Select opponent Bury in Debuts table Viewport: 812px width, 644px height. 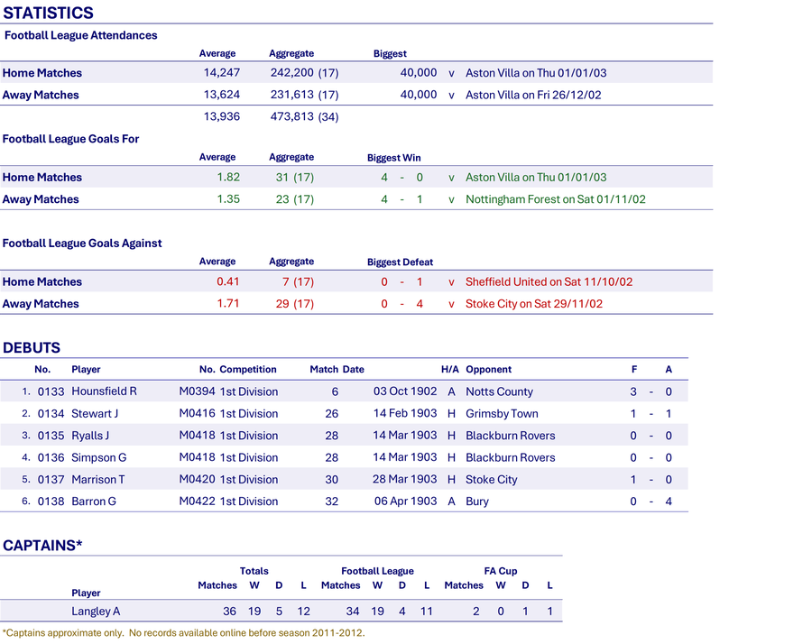[477, 501]
